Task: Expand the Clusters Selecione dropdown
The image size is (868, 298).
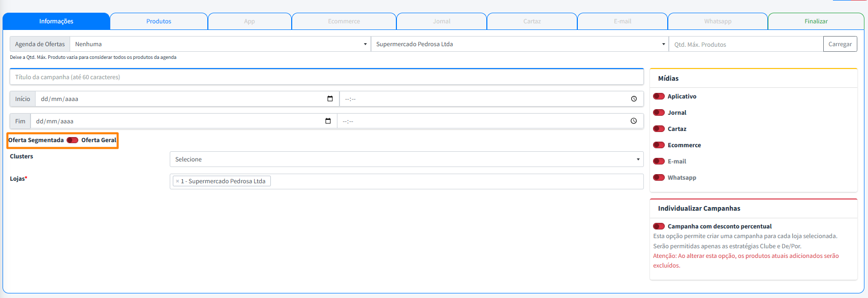Action: click(406, 159)
